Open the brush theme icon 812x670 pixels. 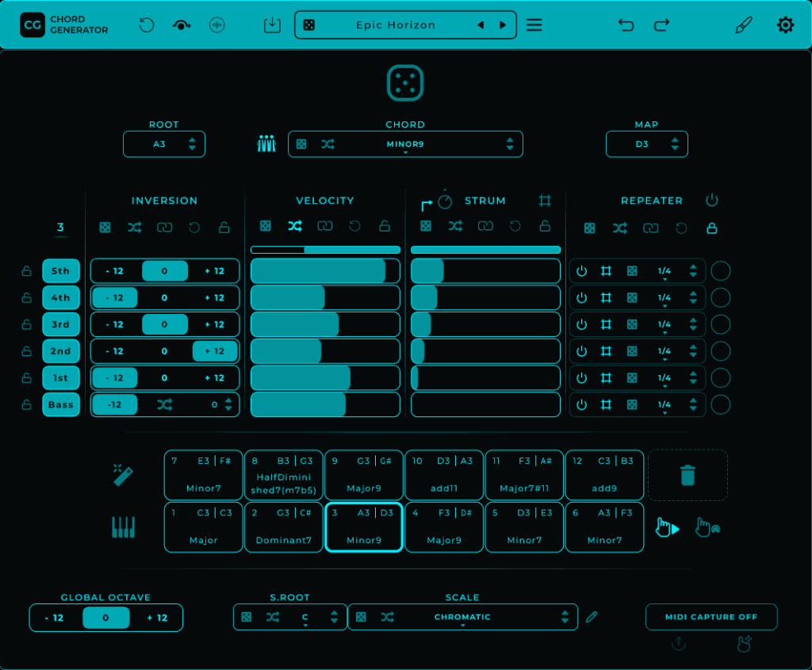point(744,25)
